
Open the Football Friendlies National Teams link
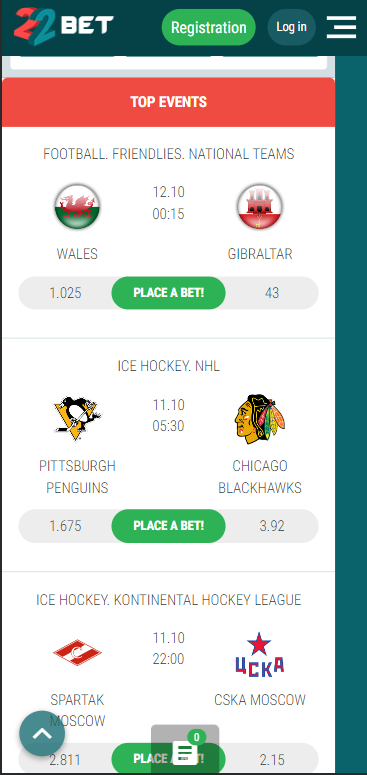point(168,154)
